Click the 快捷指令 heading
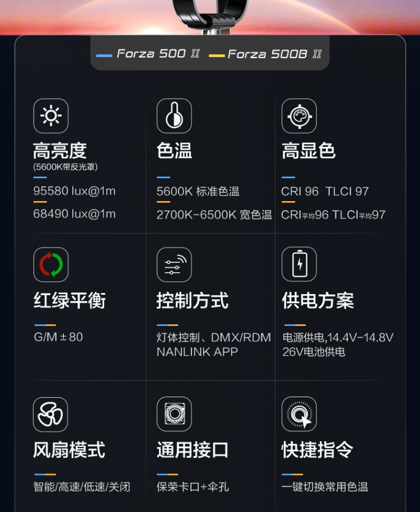420x512 pixels. click(318, 450)
